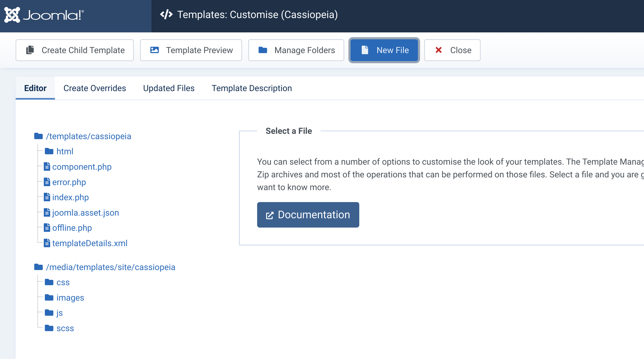Screen dimensions: 644x359
Task: Expand the /media/templates/site/cassiopeia label
Action: [111, 267]
